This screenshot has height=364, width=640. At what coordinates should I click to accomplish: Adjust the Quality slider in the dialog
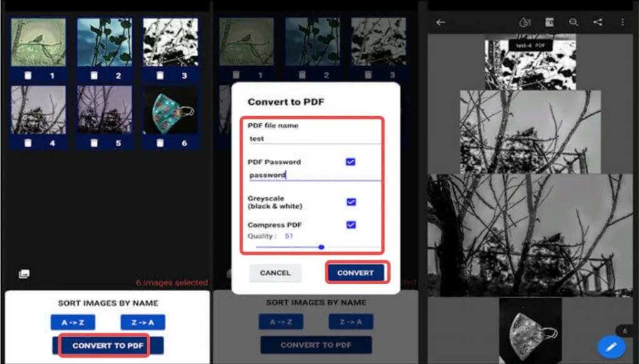click(x=321, y=247)
